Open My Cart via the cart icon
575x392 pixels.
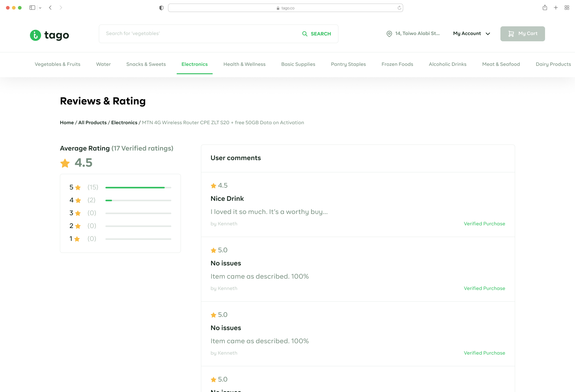(511, 34)
